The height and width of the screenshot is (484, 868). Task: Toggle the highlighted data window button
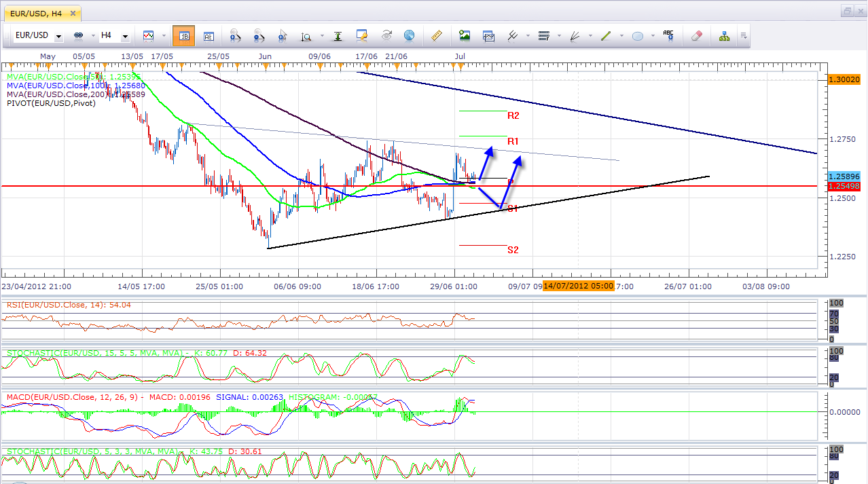tap(183, 35)
